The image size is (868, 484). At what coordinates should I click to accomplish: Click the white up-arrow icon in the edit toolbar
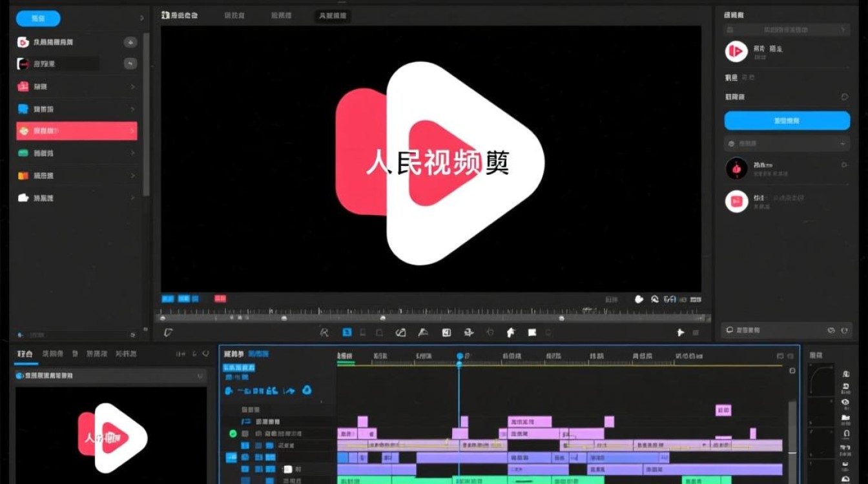click(x=511, y=332)
